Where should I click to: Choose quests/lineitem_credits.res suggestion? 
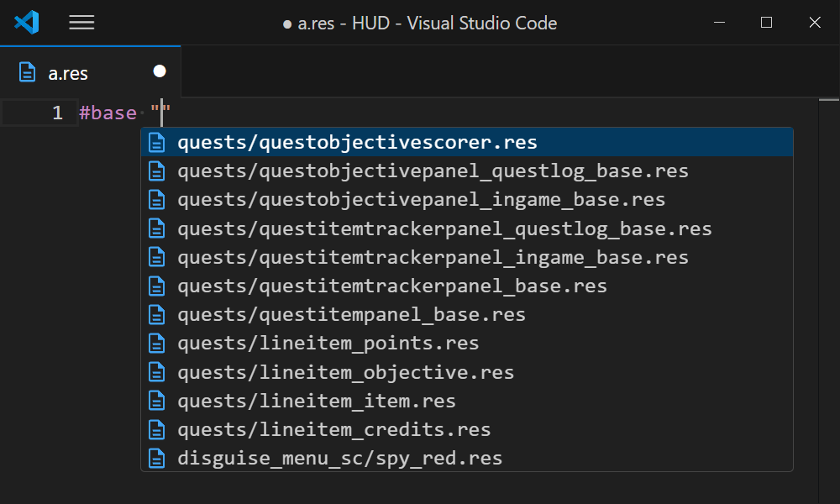click(466, 429)
